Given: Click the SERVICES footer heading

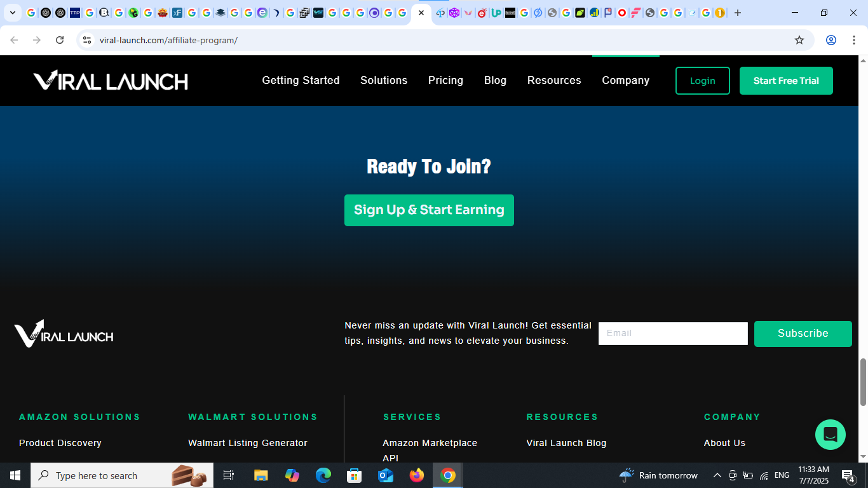Looking at the screenshot, I should [412, 417].
